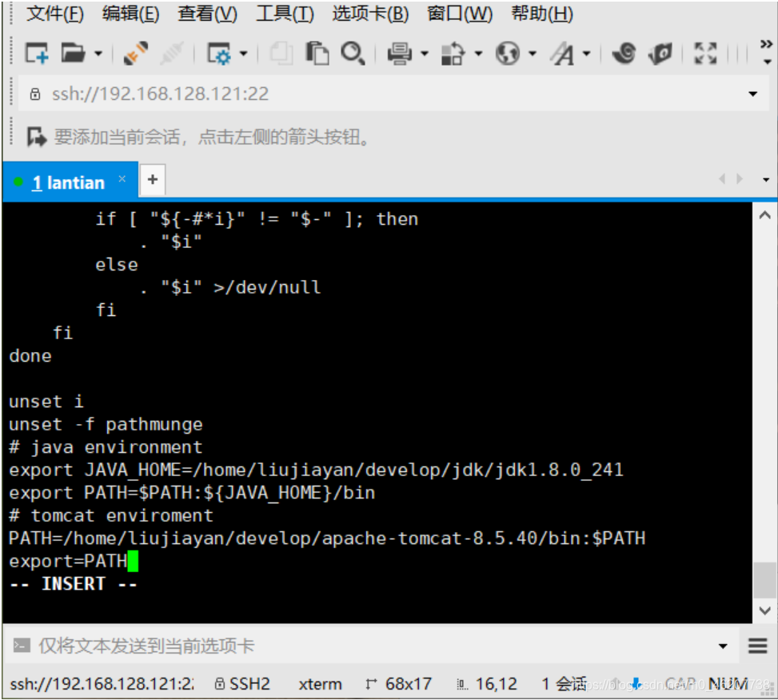Click the xterm status text
The height and width of the screenshot is (700, 778).
320,684
